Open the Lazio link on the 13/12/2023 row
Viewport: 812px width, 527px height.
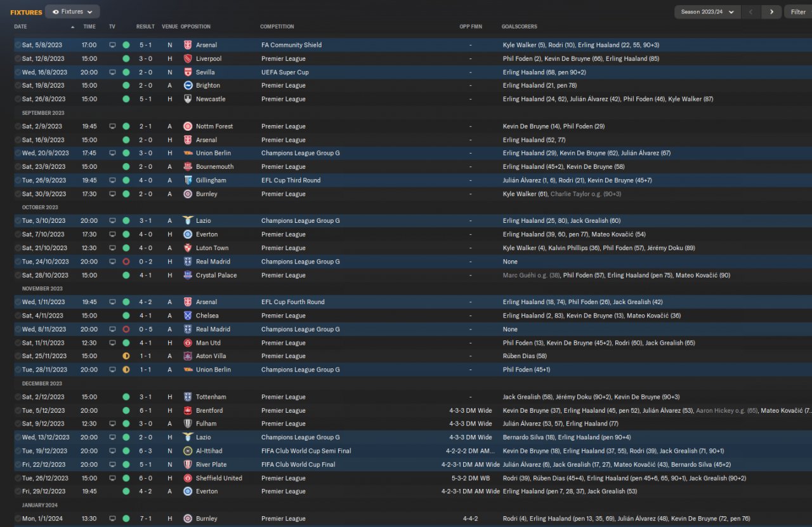point(203,437)
